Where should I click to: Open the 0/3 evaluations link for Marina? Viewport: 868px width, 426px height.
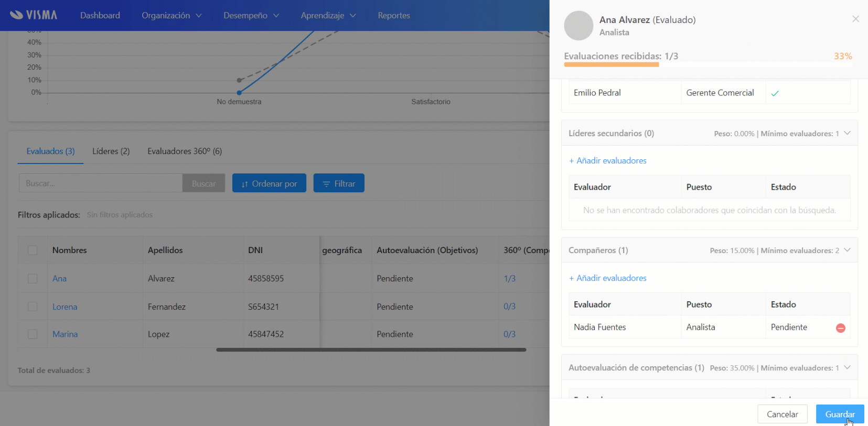(x=509, y=334)
